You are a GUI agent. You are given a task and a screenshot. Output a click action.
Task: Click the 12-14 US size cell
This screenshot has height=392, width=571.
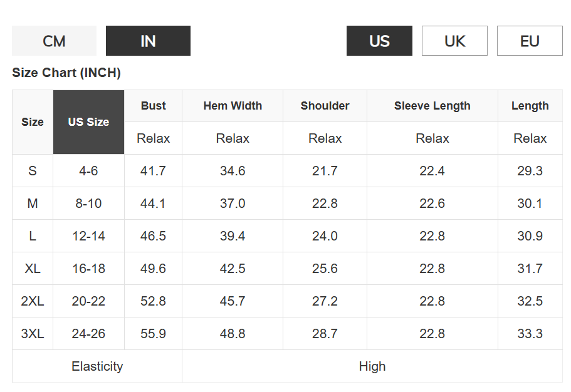pyautogui.click(x=88, y=236)
